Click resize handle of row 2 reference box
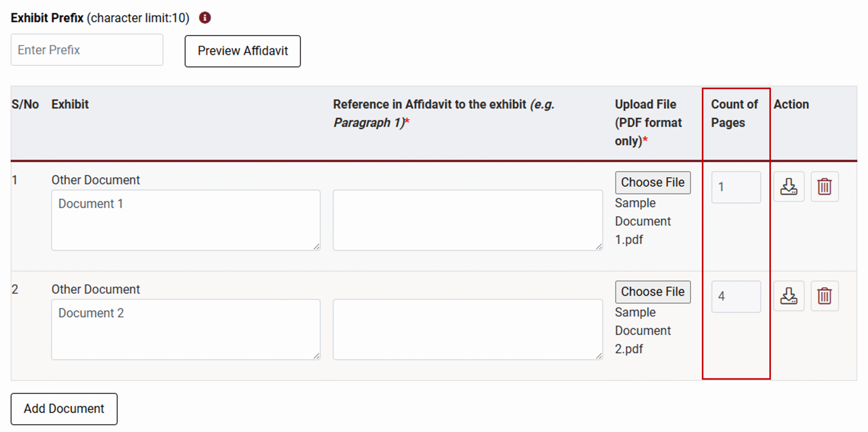The image size is (868, 432). (599, 356)
